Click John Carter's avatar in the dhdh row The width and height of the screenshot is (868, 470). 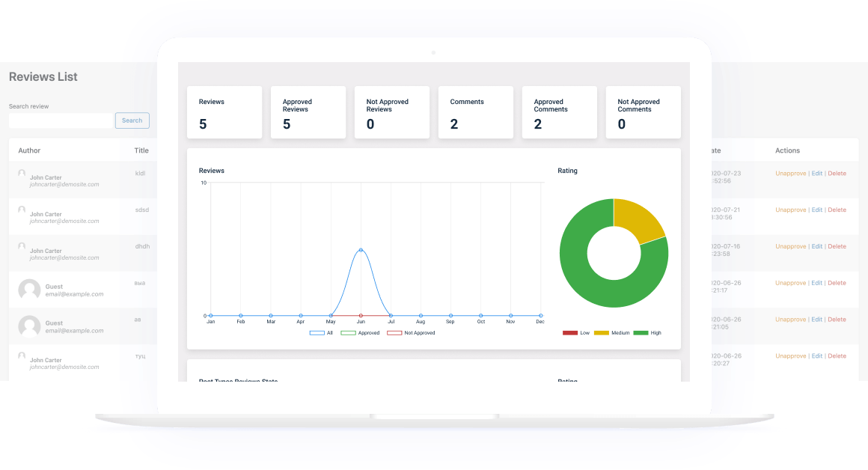22,246
